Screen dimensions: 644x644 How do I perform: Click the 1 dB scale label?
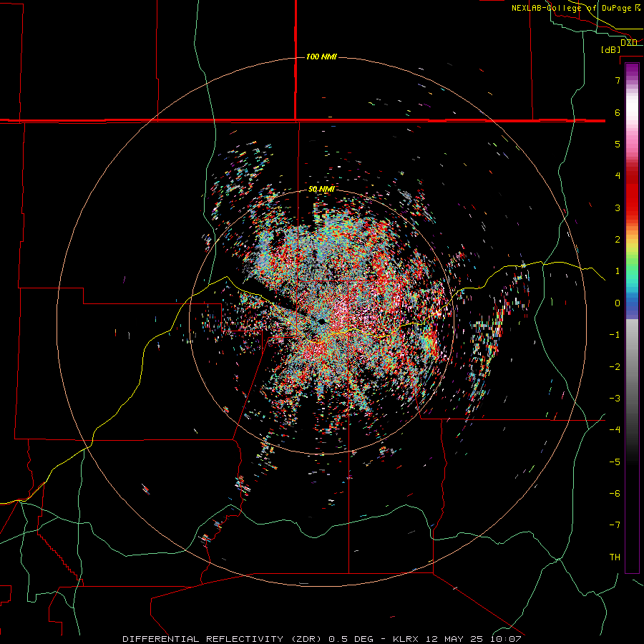click(618, 271)
